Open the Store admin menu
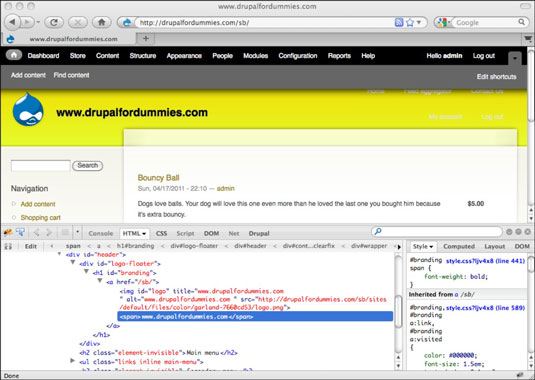535x380 pixels. (77, 56)
